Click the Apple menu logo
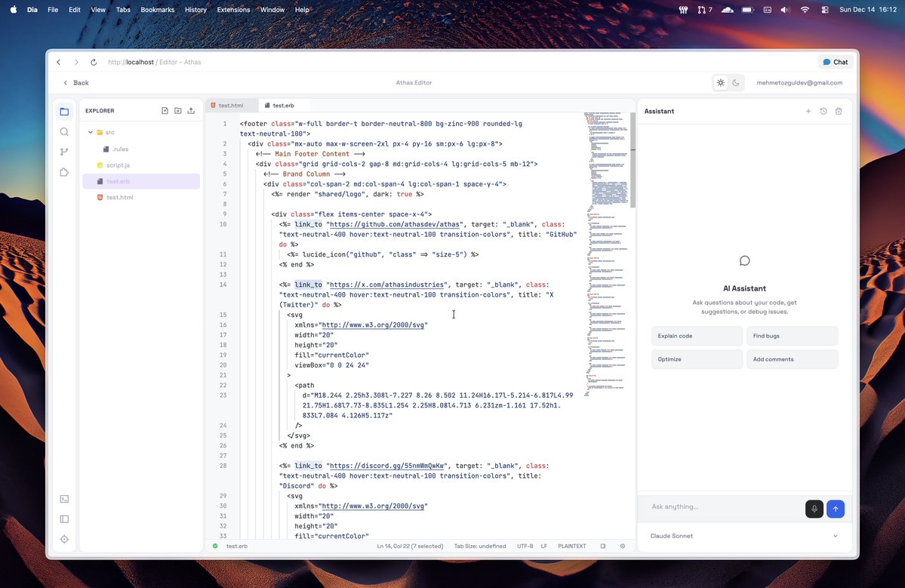The image size is (905, 588). point(14,10)
